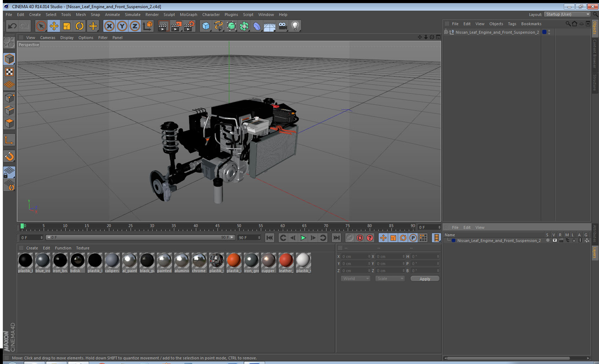599x364 pixels.
Task: Toggle viewport maximize icon
Action: (x=438, y=37)
